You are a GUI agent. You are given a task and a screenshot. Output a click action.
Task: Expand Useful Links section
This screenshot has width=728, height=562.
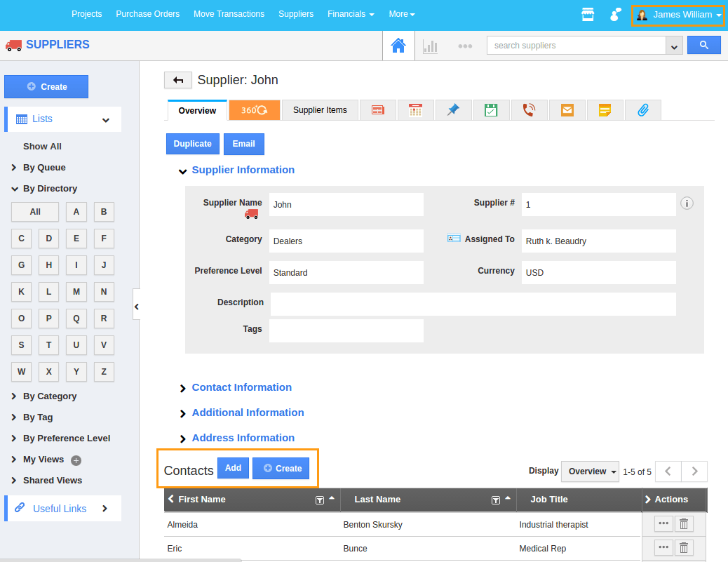tap(105, 509)
